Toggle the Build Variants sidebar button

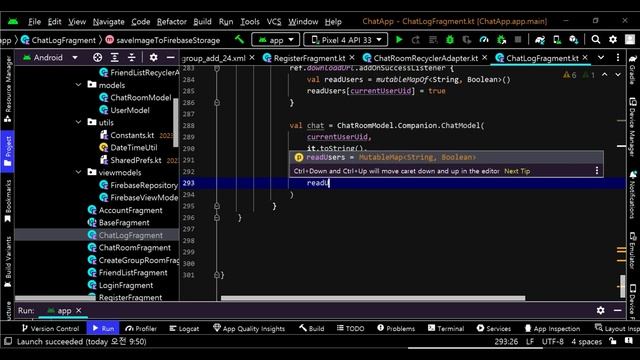pos(7,262)
